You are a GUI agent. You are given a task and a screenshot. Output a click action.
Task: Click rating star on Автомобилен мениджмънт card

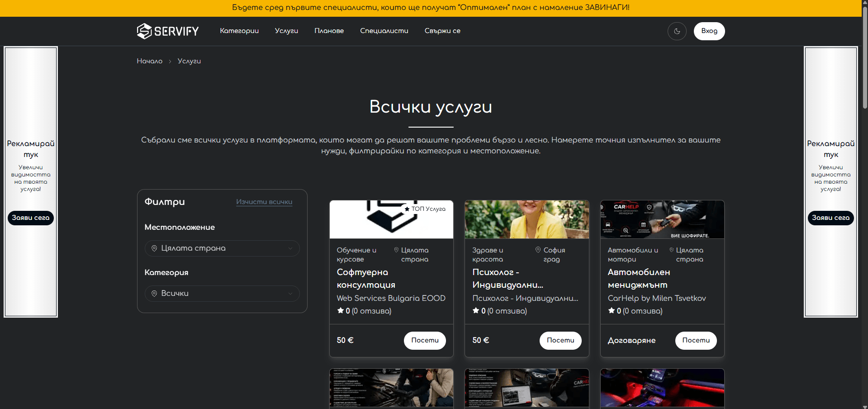tap(612, 311)
